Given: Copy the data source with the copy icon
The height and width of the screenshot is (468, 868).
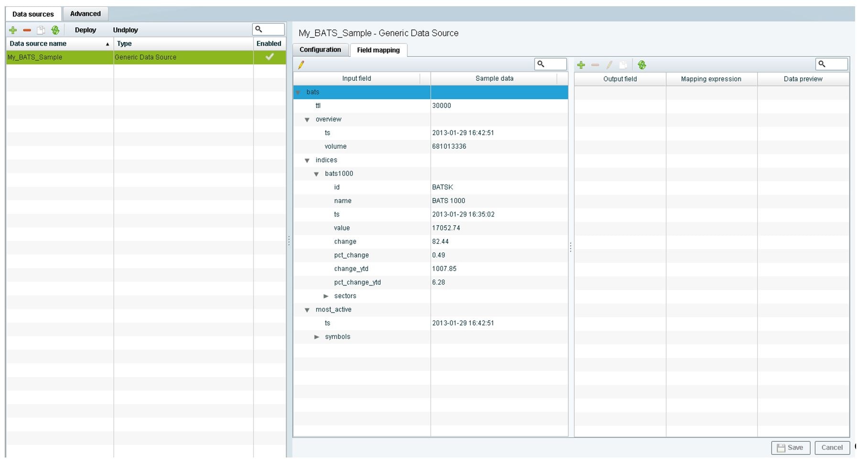Looking at the screenshot, I should click(x=42, y=30).
